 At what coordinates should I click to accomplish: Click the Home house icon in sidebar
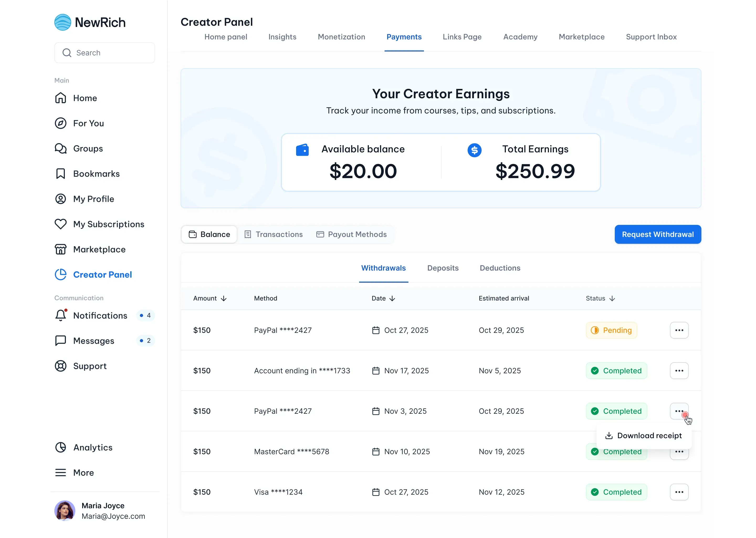click(61, 98)
